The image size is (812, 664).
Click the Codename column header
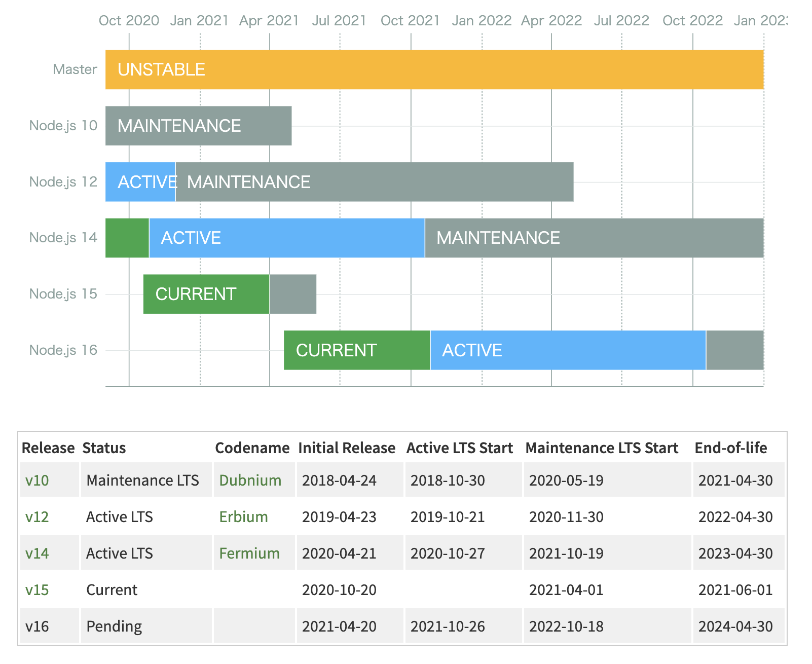coord(252,448)
